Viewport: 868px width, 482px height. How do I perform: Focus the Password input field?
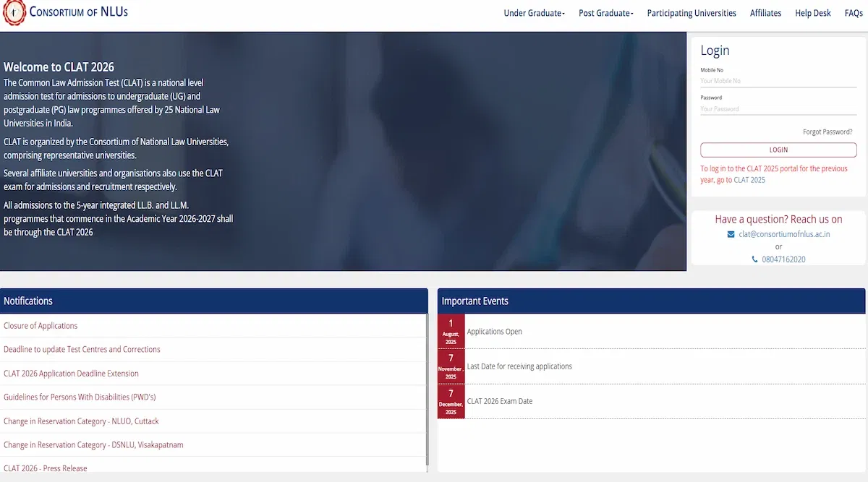(x=778, y=109)
